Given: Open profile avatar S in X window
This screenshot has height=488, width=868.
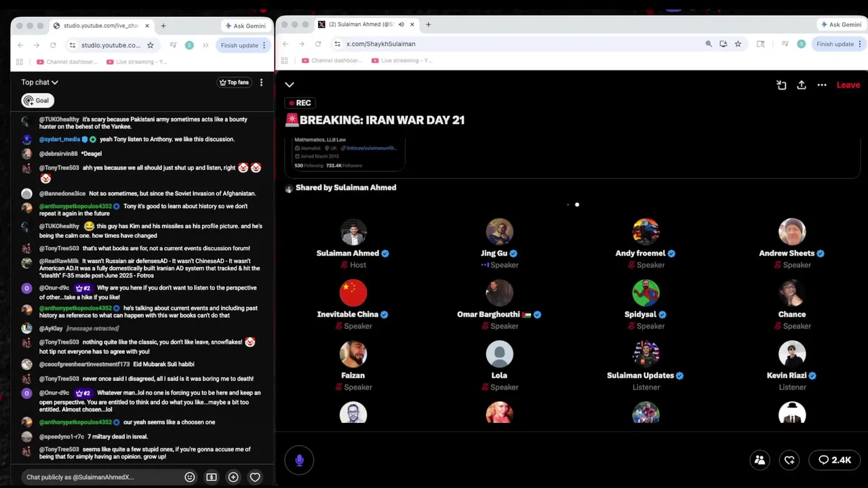Looking at the screenshot, I should (802, 44).
